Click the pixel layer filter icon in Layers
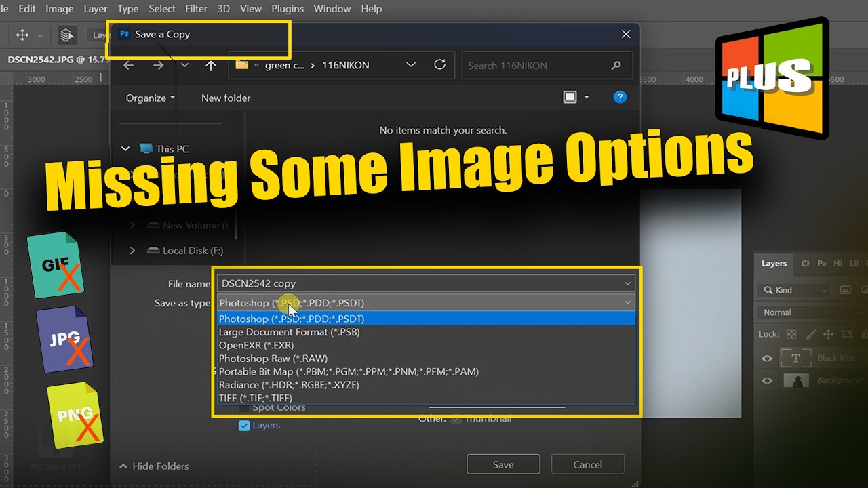Image resolution: width=868 pixels, height=488 pixels. click(x=846, y=290)
